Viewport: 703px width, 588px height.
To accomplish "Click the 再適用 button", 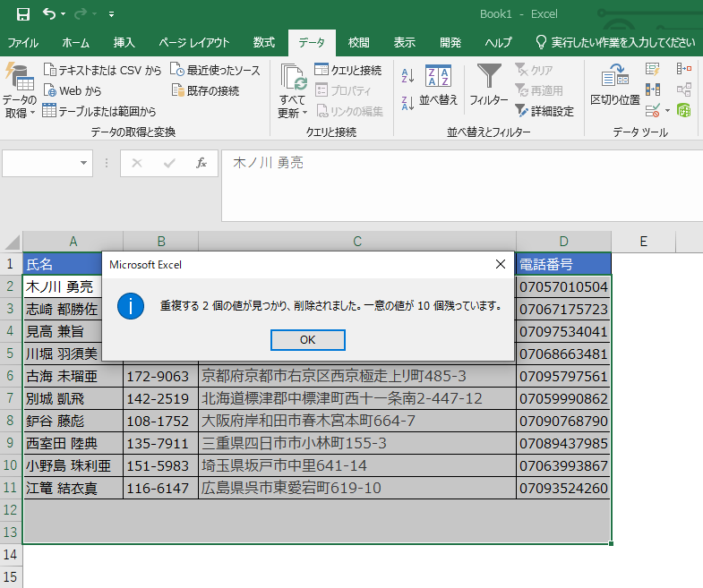I will click(x=539, y=90).
